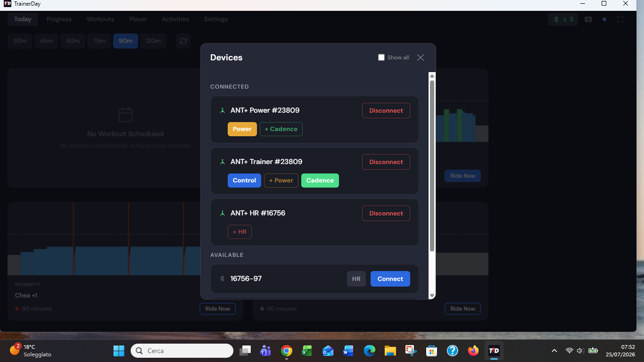
Task: Open the Activities tab
Action: coord(175,19)
